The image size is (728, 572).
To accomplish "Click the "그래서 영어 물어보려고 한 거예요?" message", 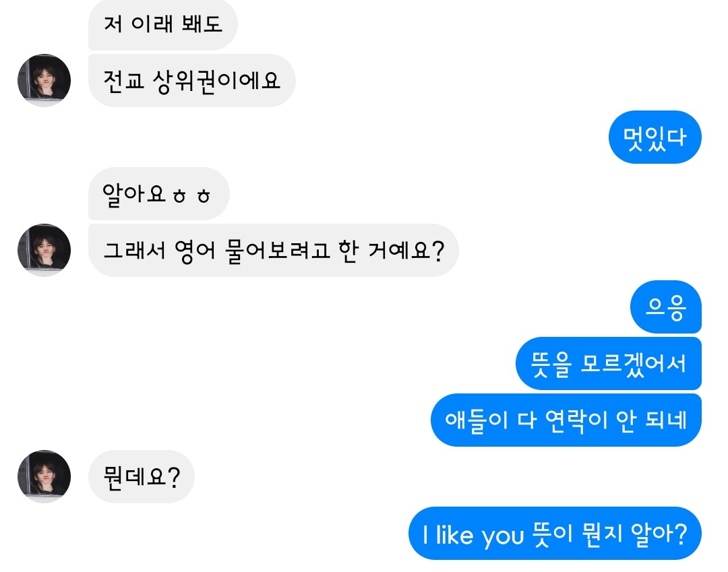I will point(273,251).
